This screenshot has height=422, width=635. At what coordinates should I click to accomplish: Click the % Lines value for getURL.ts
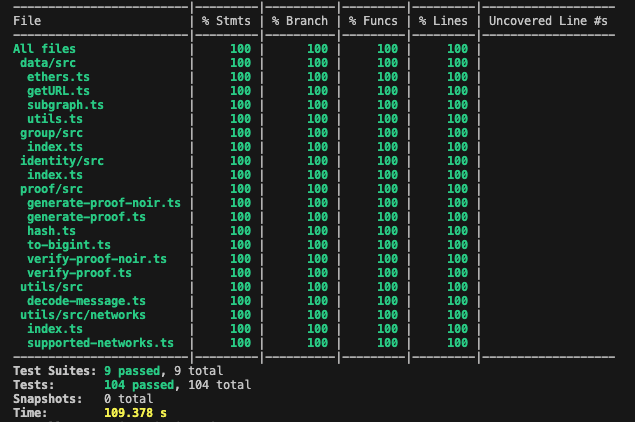(458, 91)
